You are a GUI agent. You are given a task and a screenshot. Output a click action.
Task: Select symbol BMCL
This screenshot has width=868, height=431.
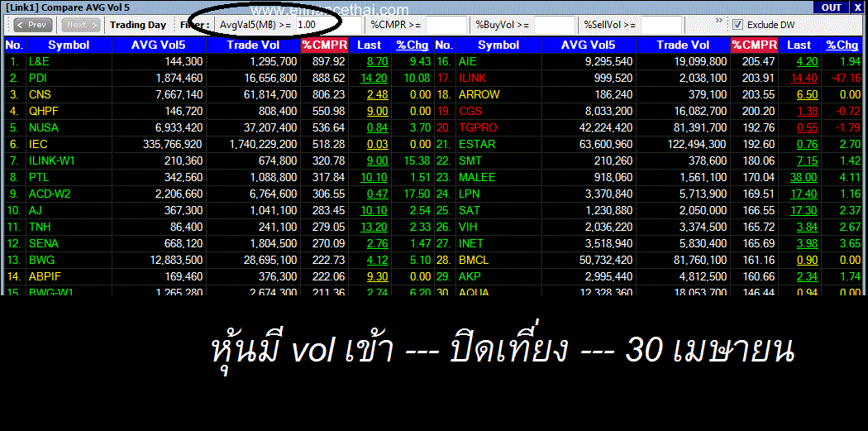tap(474, 260)
